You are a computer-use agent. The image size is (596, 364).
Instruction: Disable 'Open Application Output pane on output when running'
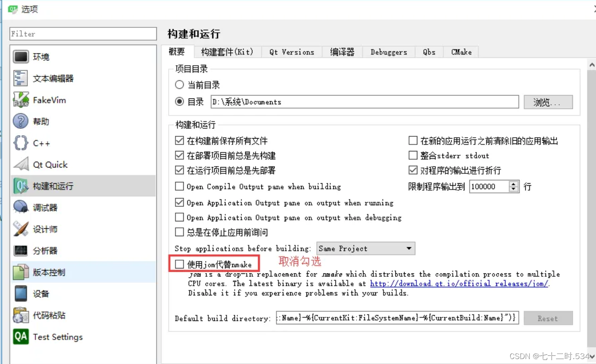180,202
